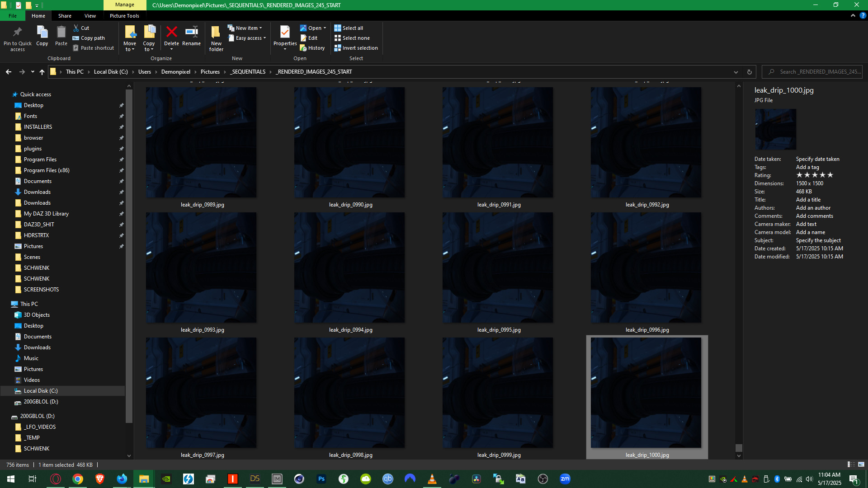Expand the Easy access dropdown
The width and height of the screenshot is (868, 488).
(x=247, y=38)
